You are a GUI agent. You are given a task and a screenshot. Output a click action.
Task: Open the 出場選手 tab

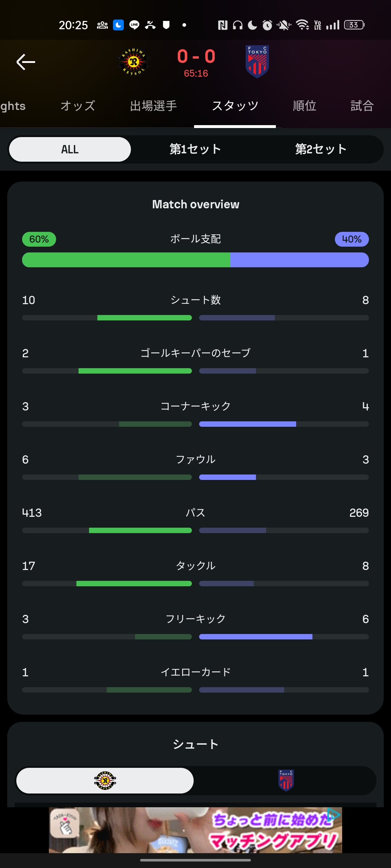[154, 106]
